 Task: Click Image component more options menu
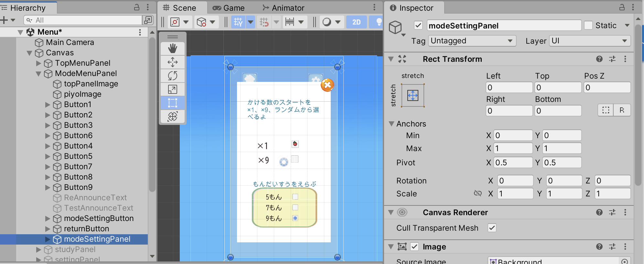pyautogui.click(x=625, y=247)
